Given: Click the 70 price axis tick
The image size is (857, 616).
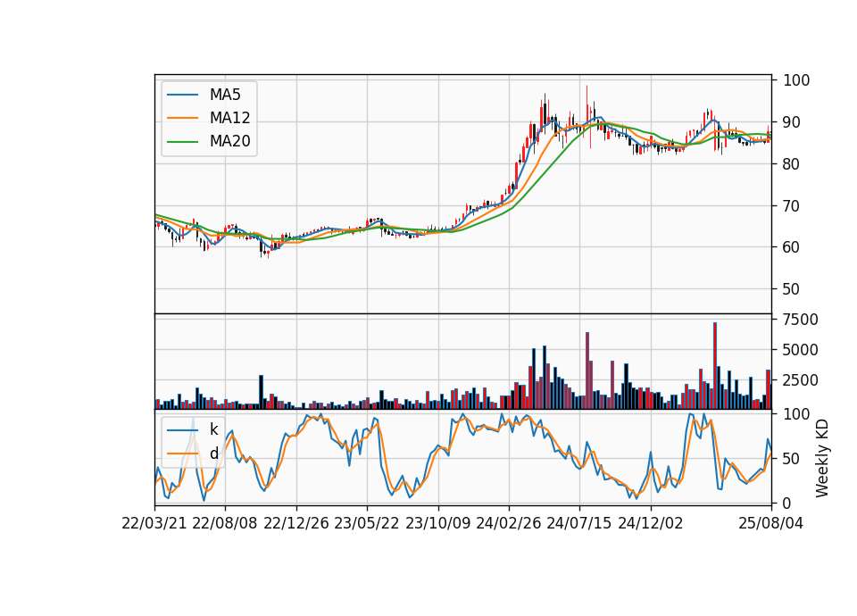Looking at the screenshot, I should click(791, 206).
